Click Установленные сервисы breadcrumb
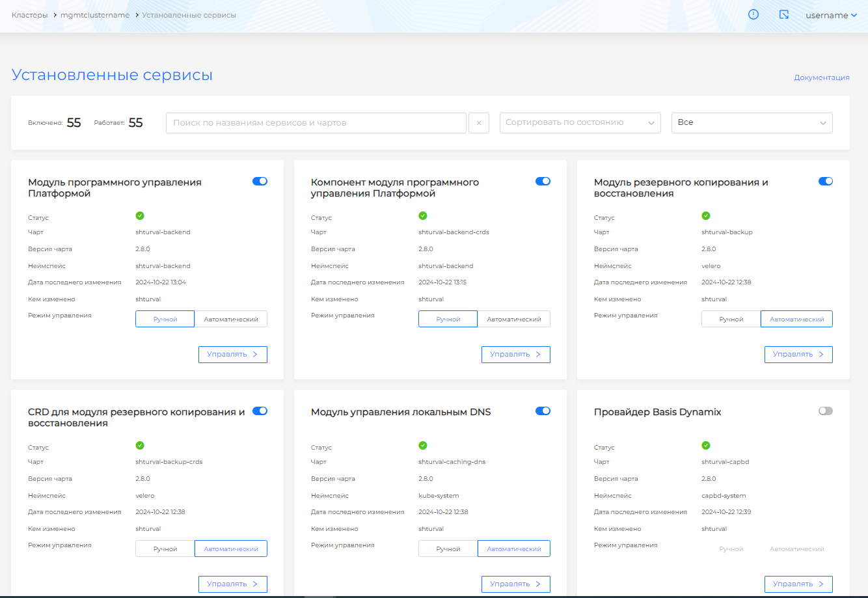The width and height of the screenshot is (868, 598). (189, 14)
